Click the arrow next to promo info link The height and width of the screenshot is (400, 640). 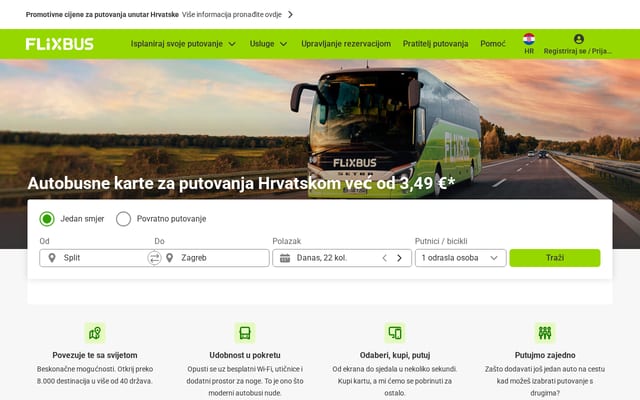coord(290,15)
